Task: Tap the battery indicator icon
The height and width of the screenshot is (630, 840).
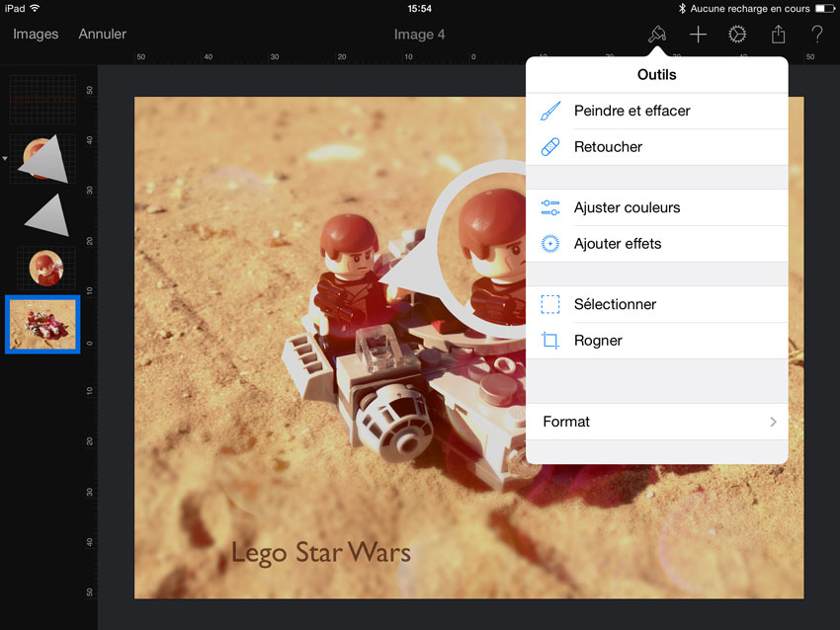Action: tap(824, 9)
